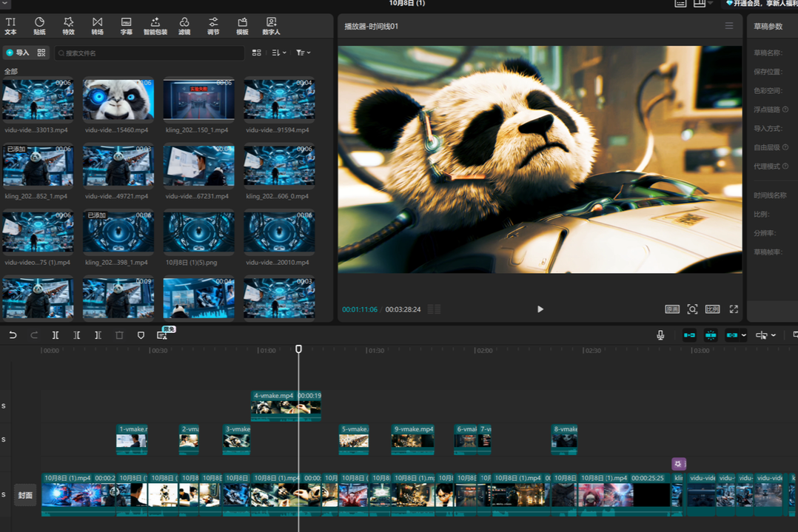Screen dimensions: 798x532
Task: Select the 转场 transitions tool
Action: point(97,26)
